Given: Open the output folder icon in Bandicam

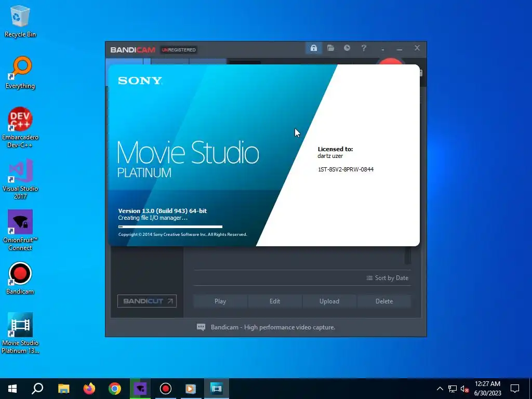Looking at the screenshot, I should tap(330, 48).
